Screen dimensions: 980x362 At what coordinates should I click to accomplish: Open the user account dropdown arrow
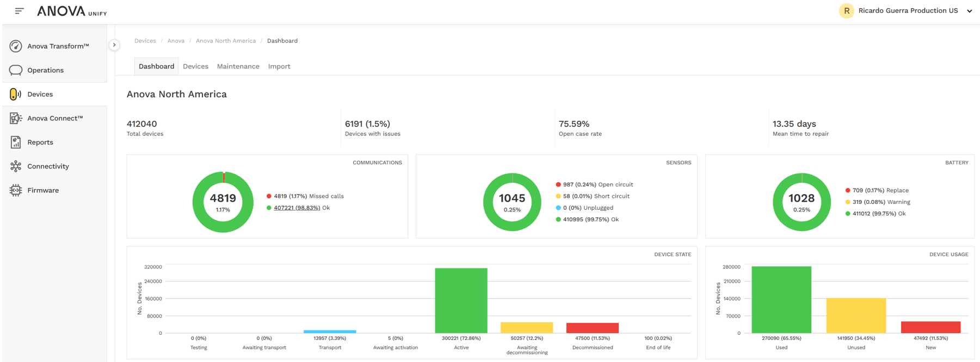pyautogui.click(x=969, y=11)
